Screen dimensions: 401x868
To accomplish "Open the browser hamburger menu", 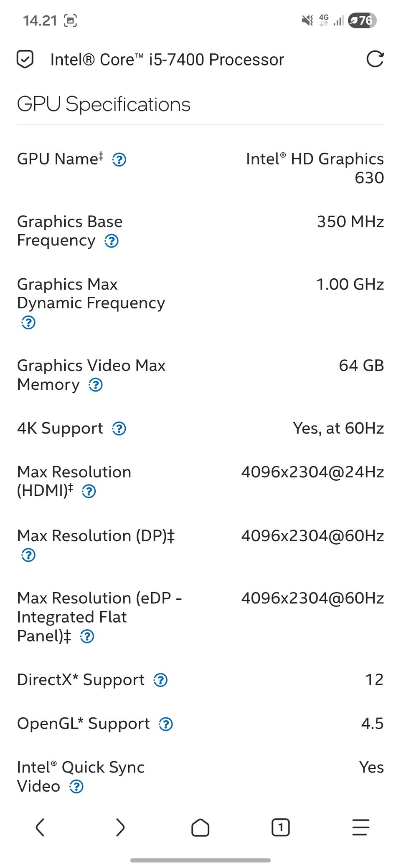I will click(x=360, y=827).
